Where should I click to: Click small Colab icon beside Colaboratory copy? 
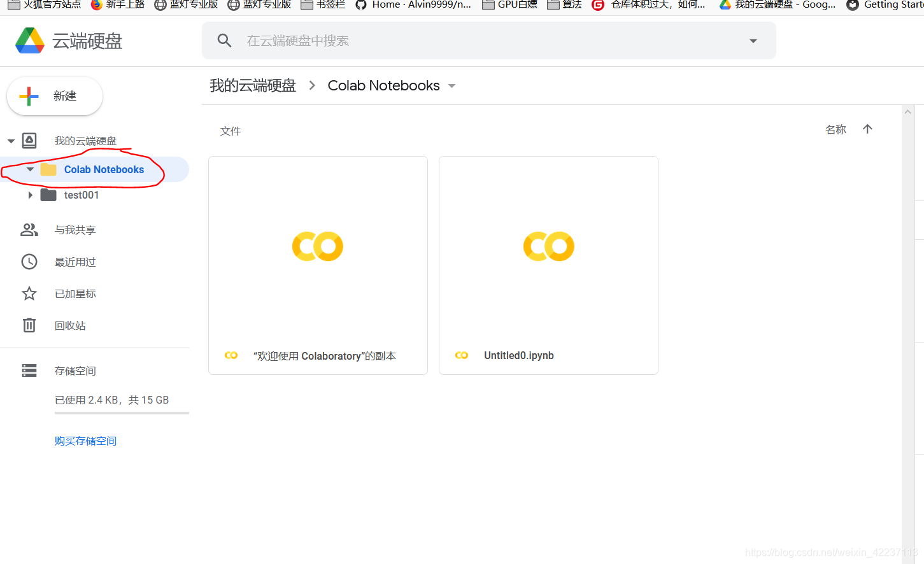tap(231, 355)
